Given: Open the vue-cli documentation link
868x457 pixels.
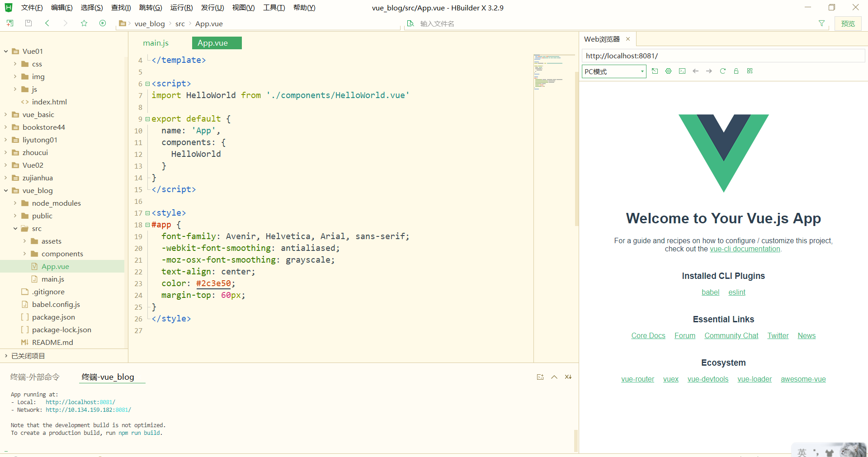Looking at the screenshot, I should (745, 249).
